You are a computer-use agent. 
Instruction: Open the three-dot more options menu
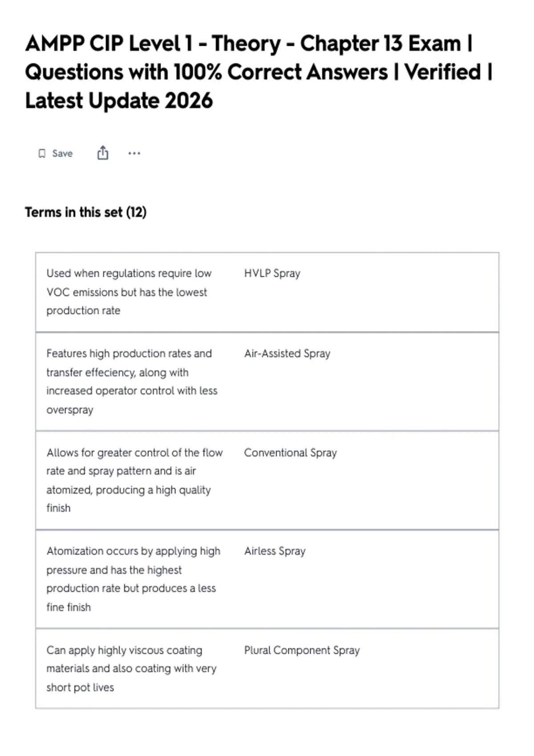[134, 153]
